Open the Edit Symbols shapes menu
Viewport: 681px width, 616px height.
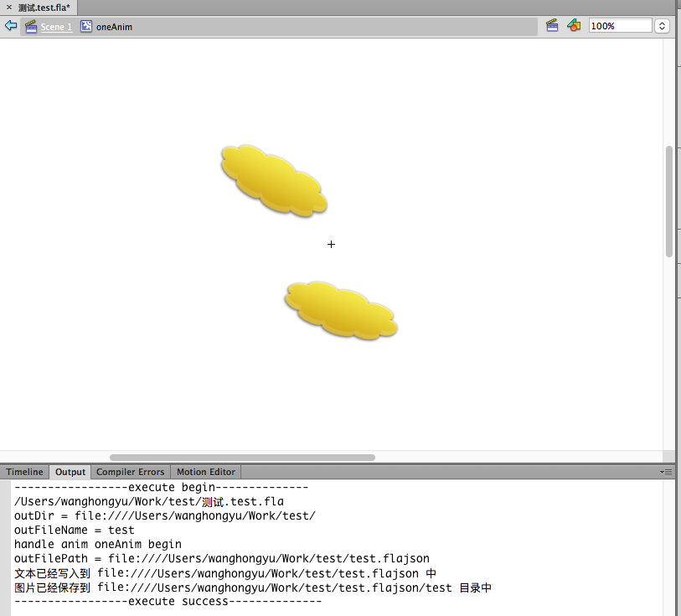tap(574, 25)
